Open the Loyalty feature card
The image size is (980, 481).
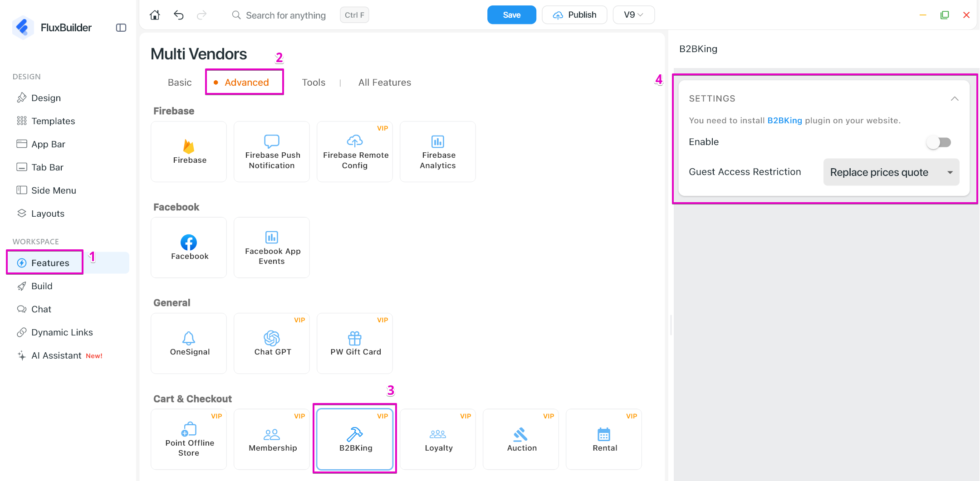point(438,439)
